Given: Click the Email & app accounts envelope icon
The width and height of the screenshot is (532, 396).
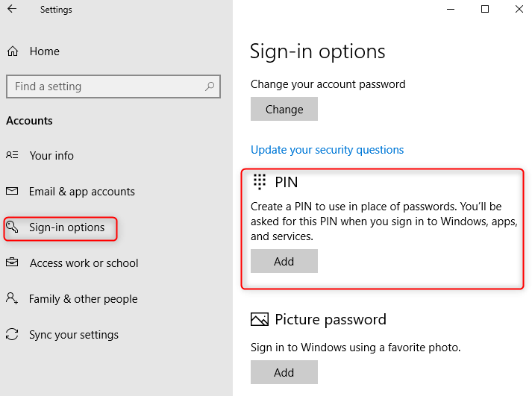Looking at the screenshot, I should pos(12,192).
